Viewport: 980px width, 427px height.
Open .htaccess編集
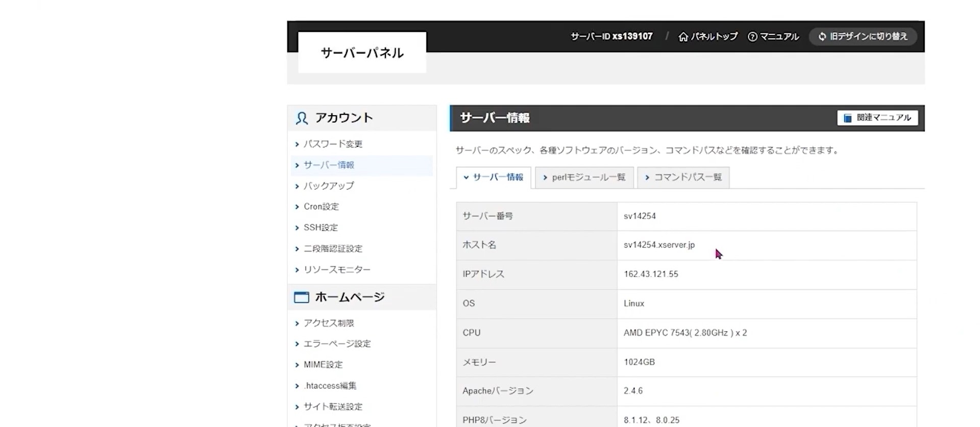tap(330, 386)
